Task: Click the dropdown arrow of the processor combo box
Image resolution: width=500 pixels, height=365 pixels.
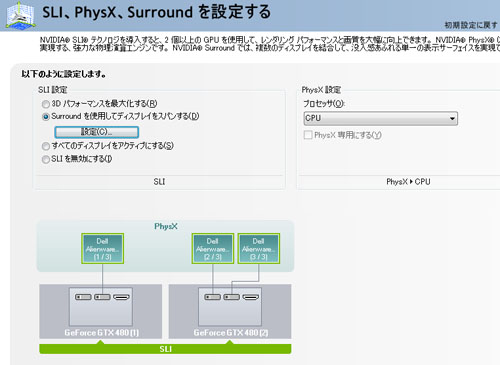Action: coord(452,119)
